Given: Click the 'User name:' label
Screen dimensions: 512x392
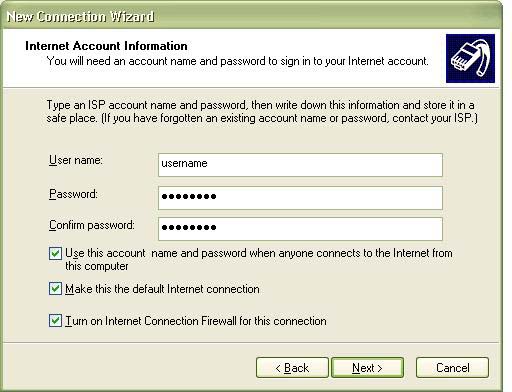Looking at the screenshot, I should point(76,160).
